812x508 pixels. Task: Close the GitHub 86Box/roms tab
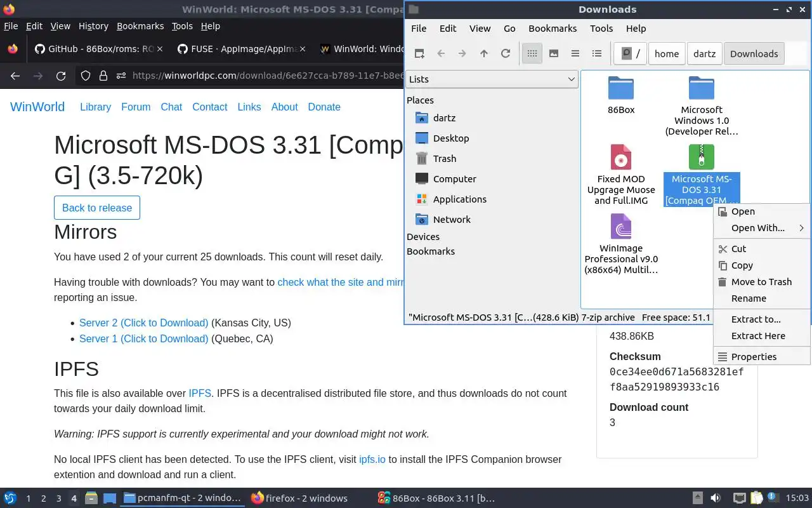[159, 49]
